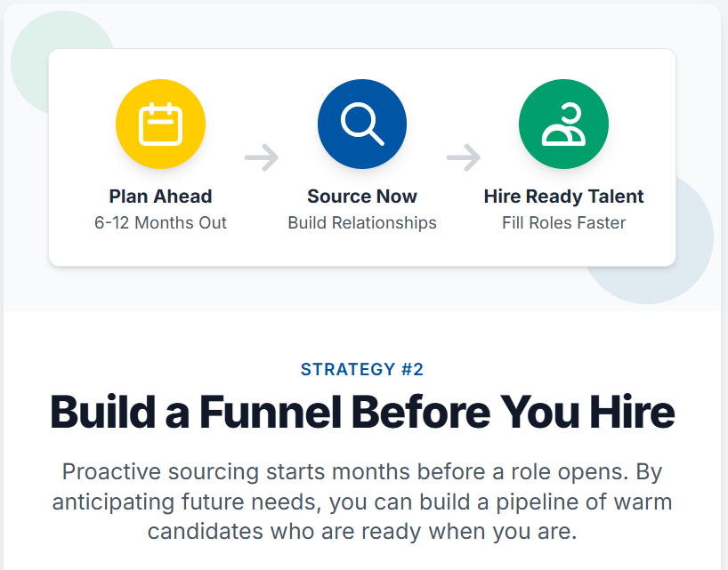Screen dimensions: 728x570
Task: Click arrow between Plan Ahead and Source Now
Action: point(262,157)
